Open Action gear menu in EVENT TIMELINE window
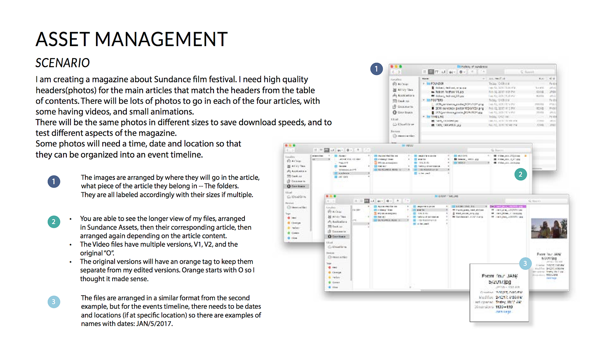615x364 pixels. click(x=389, y=201)
